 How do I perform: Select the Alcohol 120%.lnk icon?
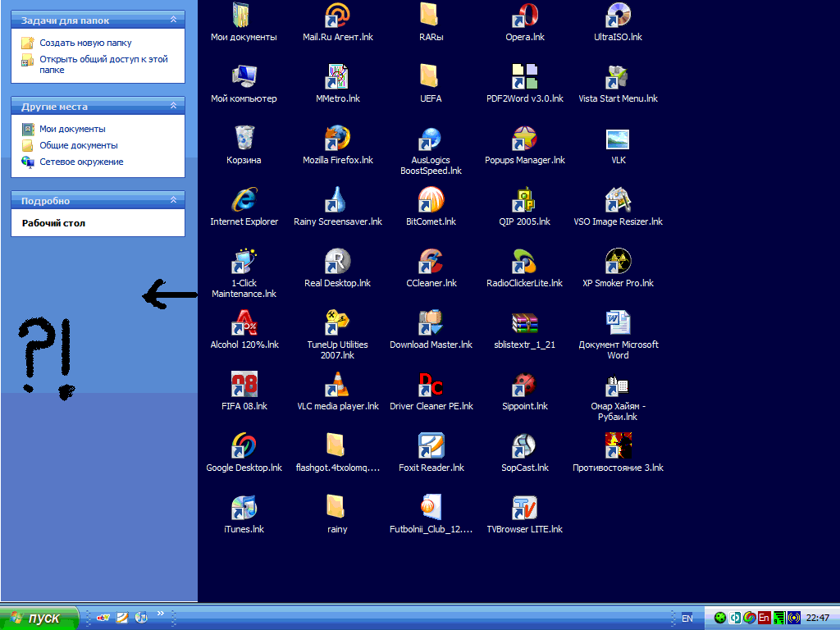[x=244, y=323]
